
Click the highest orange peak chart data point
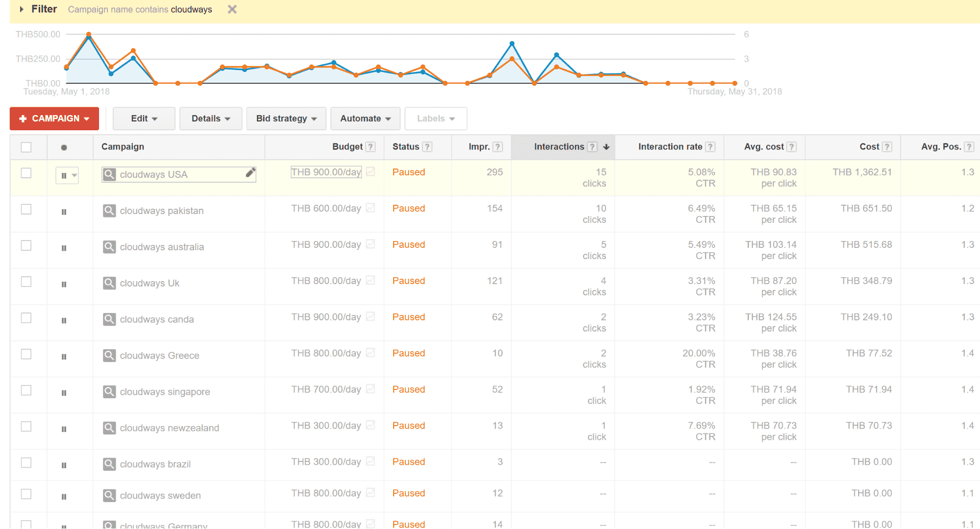point(89,34)
